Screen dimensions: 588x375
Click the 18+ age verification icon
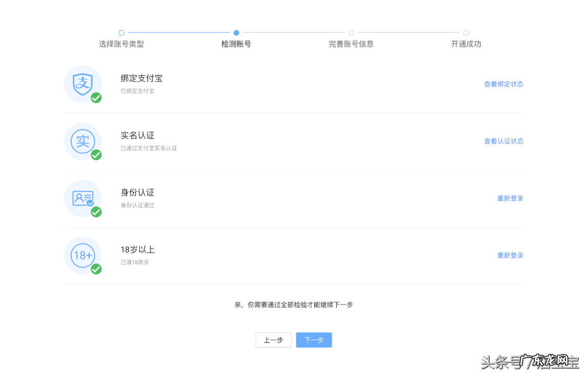point(82,255)
